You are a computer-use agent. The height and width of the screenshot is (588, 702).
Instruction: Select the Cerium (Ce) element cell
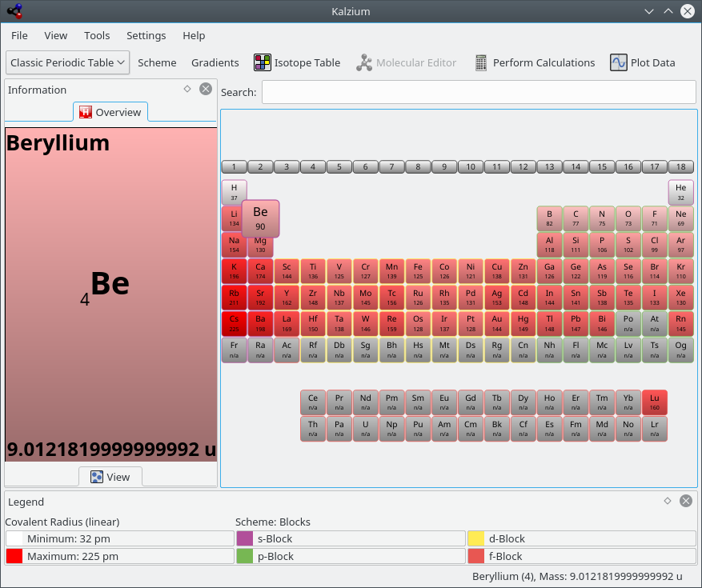[x=313, y=402]
